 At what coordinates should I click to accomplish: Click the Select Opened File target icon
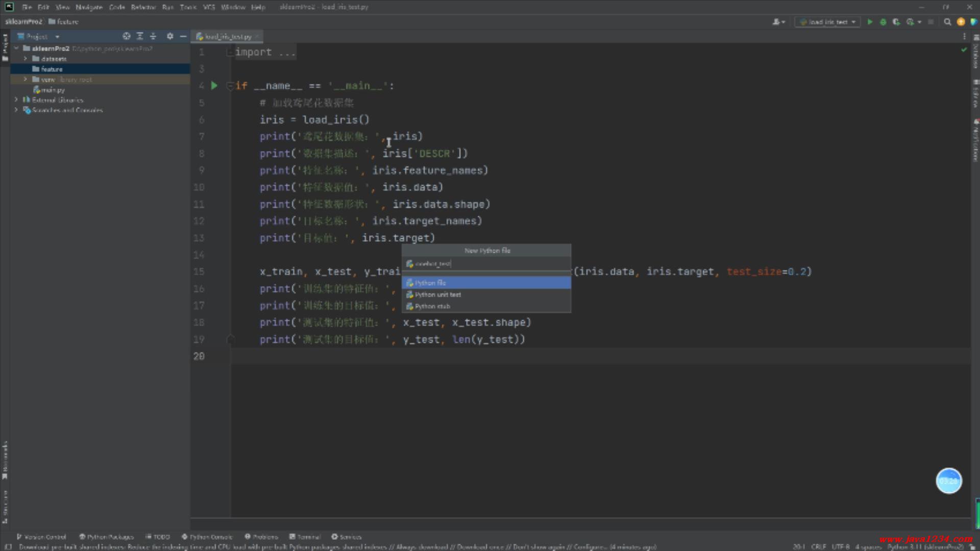pyautogui.click(x=126, y=36)
